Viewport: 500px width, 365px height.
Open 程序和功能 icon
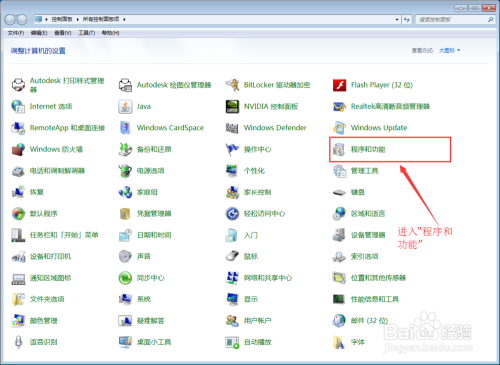[339, 149]
